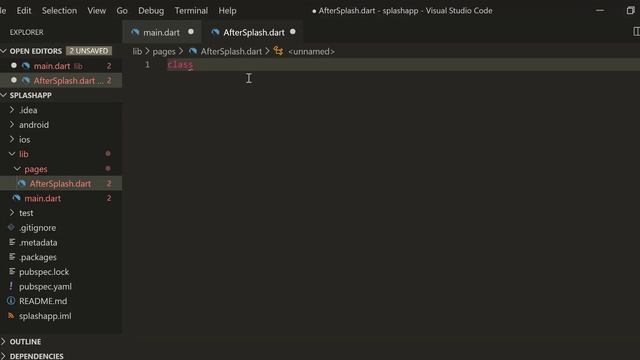Open the Help menu
640x360 pixels.
[x=227, y=11]
